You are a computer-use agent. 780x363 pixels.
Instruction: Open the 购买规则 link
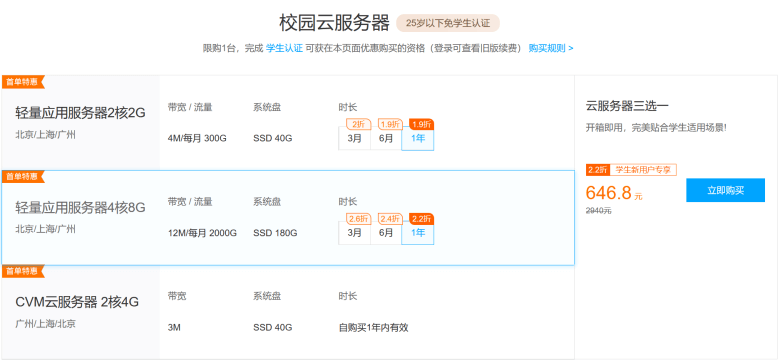[x=551, y=48]
